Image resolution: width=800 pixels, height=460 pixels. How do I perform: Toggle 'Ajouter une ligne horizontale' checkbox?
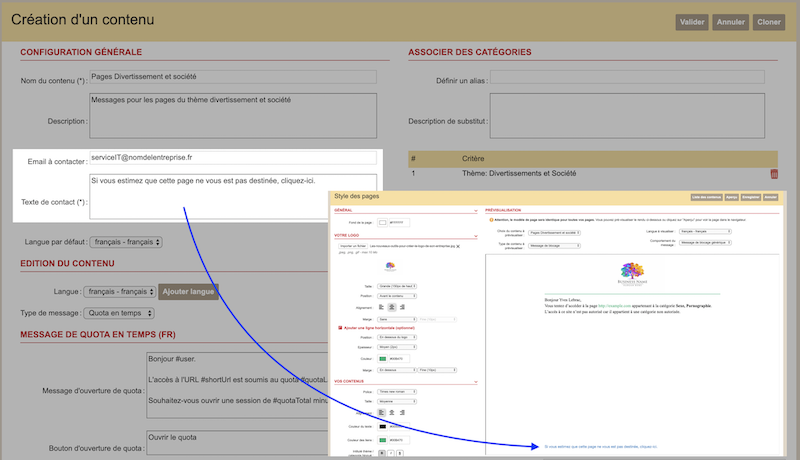click(x=339, y=327)
